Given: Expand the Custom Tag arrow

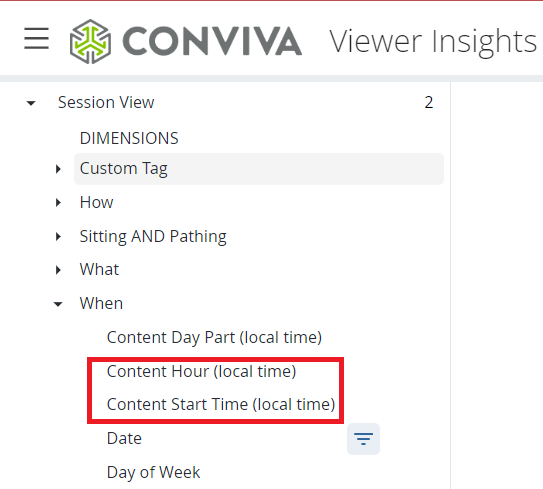Looking at the screenshot, I should (x=58, y=169).
